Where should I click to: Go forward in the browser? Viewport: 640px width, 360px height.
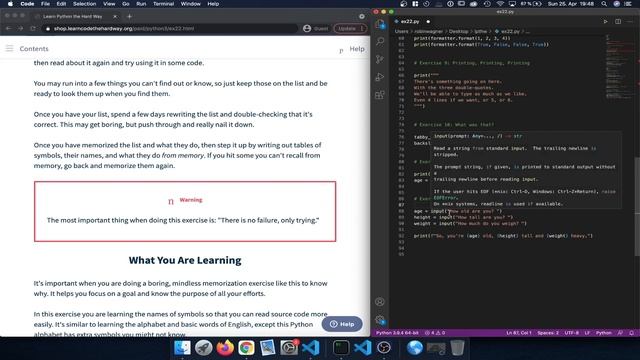(x=20, y=29)
